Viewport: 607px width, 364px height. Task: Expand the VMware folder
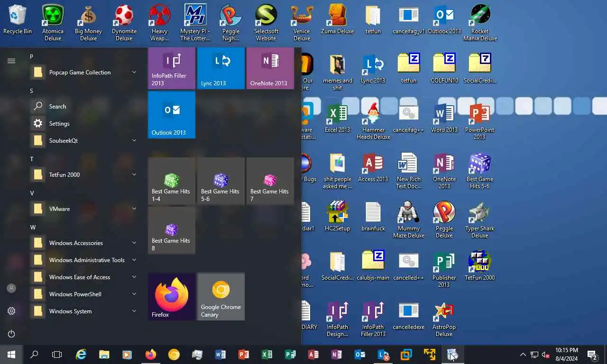point(84,209)
